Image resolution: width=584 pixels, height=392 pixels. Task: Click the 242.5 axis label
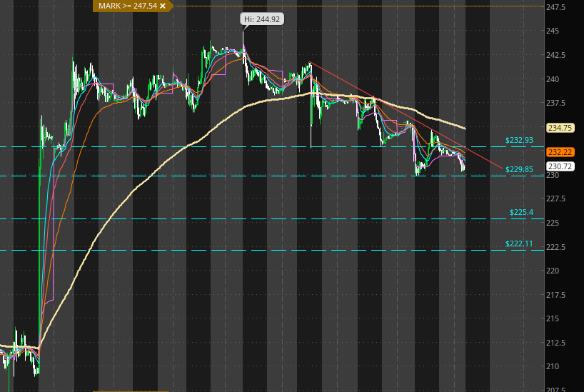pyautogui.click(x=555, y=55)
